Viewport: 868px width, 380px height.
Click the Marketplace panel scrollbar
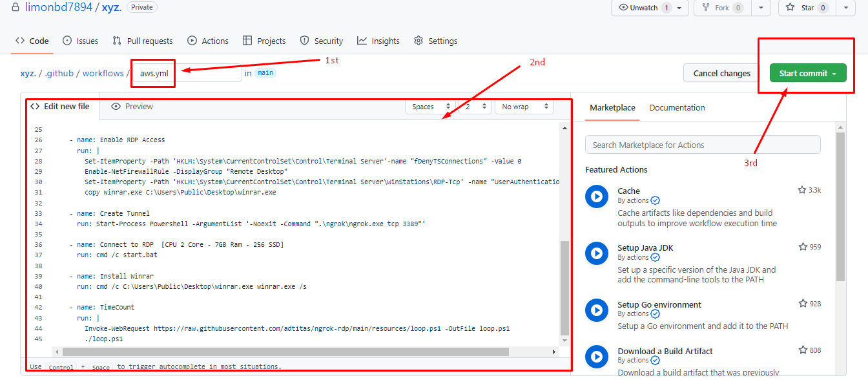tap(840, 207)
